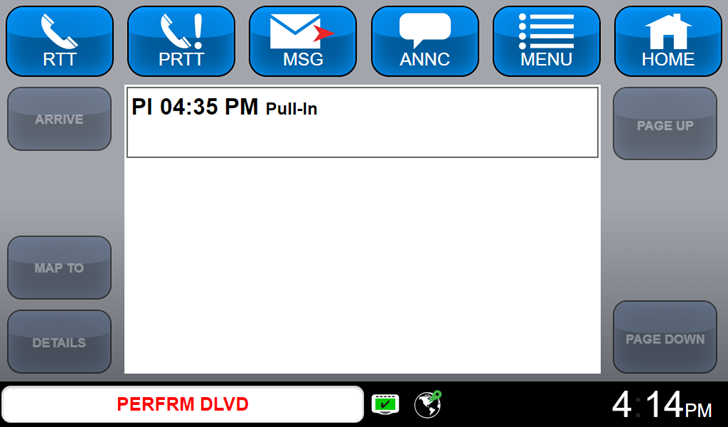This screenshot has width=728, height=427.
Task: Open the ANNC announcements speech bubble
Action: coord(425,41)
